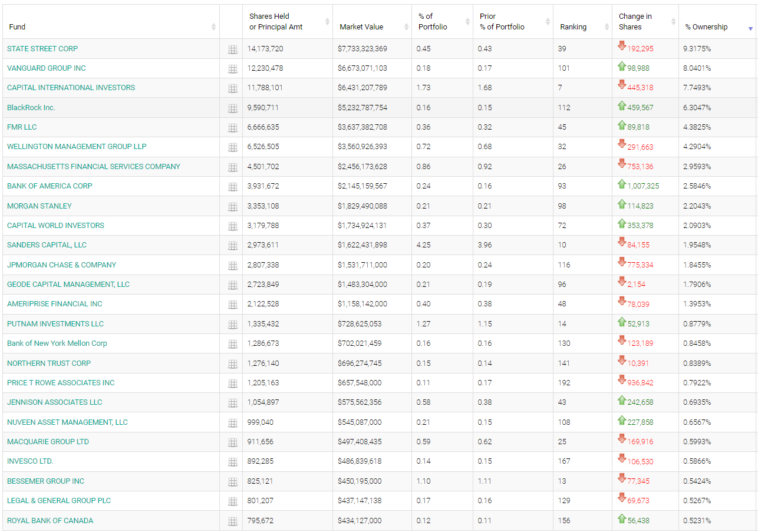758x532 pixels.
Task: Select ownership value 0.5231%
Action: pyautogui.click(x=697, y=520)
